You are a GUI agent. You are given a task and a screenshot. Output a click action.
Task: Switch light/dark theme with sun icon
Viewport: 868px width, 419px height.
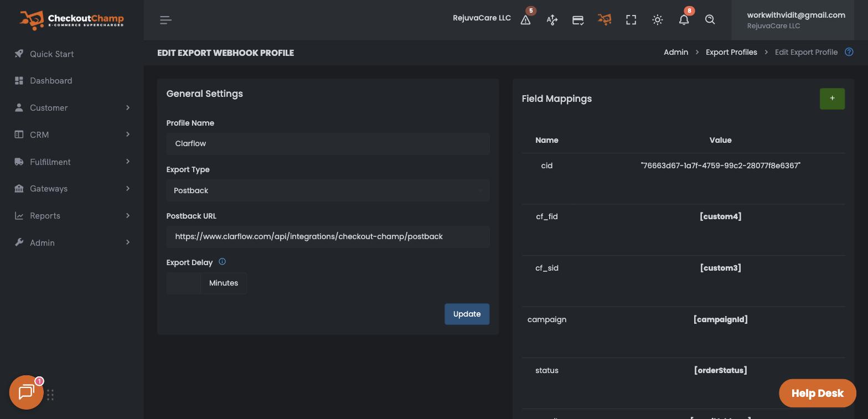pos(658,20)
